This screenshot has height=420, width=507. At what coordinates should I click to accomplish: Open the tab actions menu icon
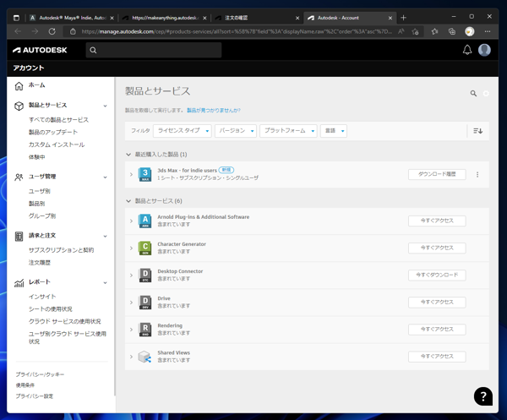click(x=16, y=18)
